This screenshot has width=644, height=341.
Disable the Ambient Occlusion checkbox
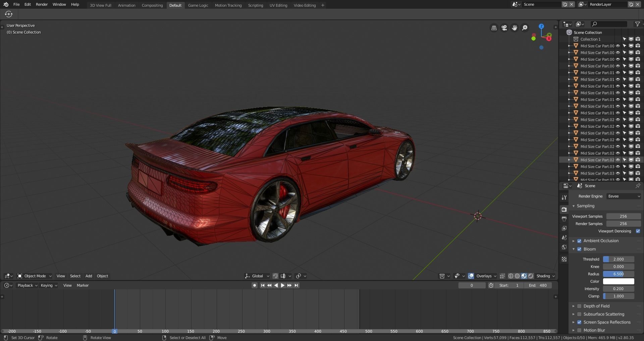tap(579, 241)
